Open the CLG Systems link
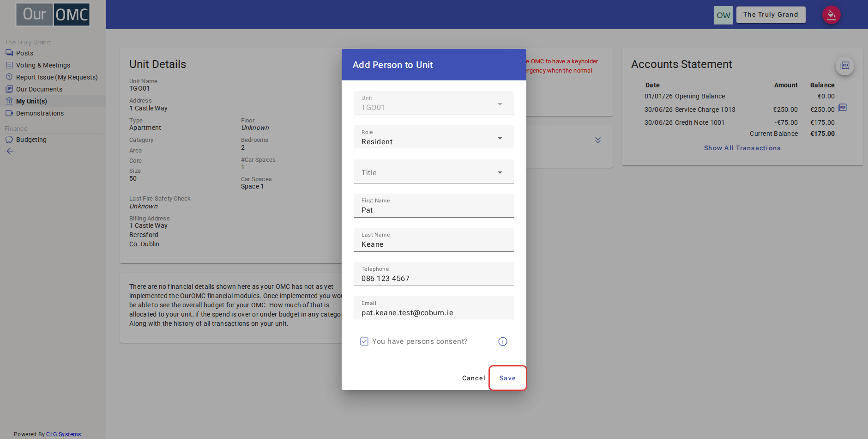 point(64,434)
